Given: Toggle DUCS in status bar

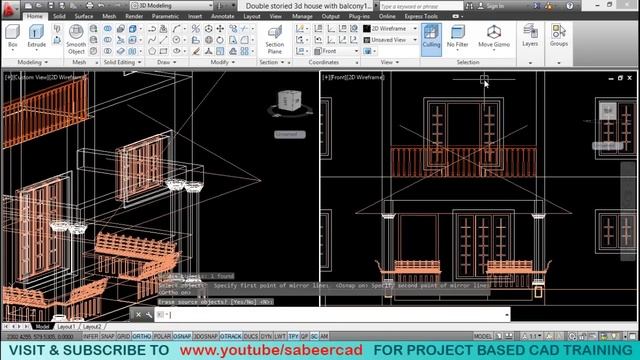Looking at the screenshot, I should tap(251, 336).
